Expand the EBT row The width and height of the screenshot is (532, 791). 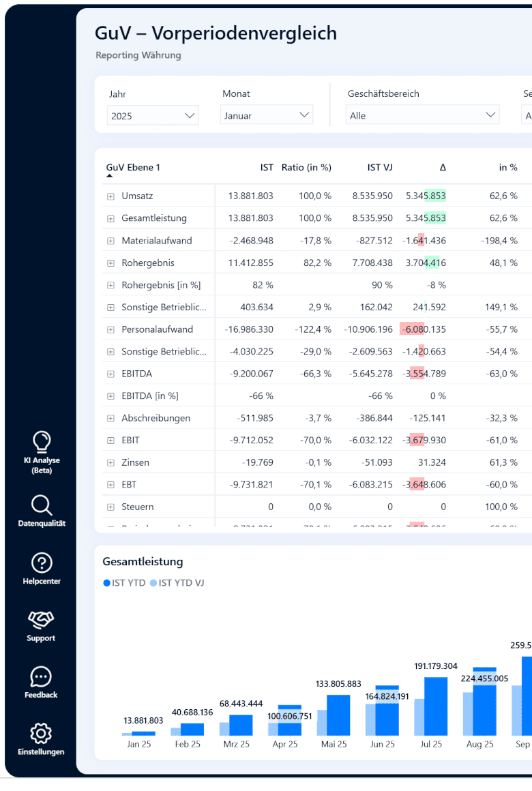(x=110, y=485)
